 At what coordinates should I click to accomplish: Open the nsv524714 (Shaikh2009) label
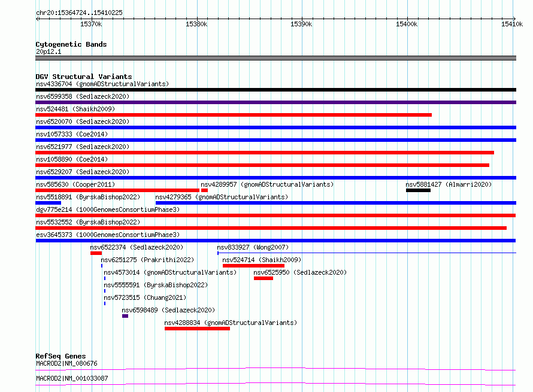point(262,260)
